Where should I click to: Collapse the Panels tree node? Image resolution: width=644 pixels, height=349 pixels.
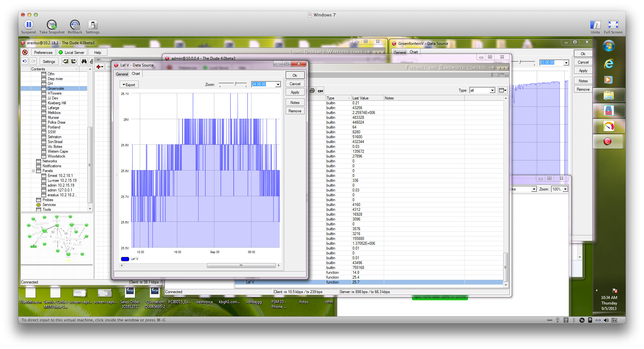(33, 170)
